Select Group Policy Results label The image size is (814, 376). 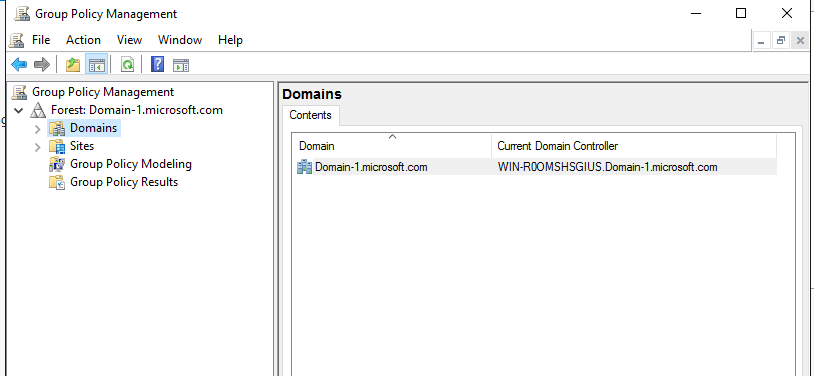coord(124,182)
